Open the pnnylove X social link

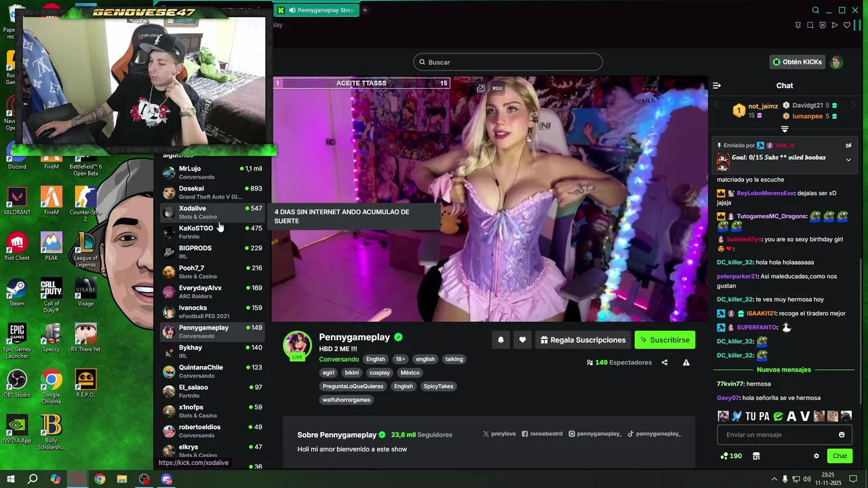[x=499, y=434]
